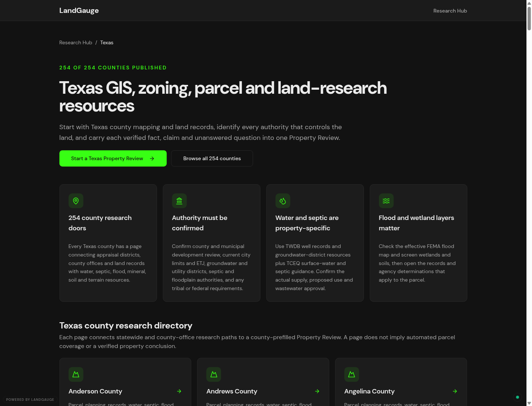The width and height of the screenshot is (532, 406).
Task: Click the LandGauge logo
Action: (79, 10)
